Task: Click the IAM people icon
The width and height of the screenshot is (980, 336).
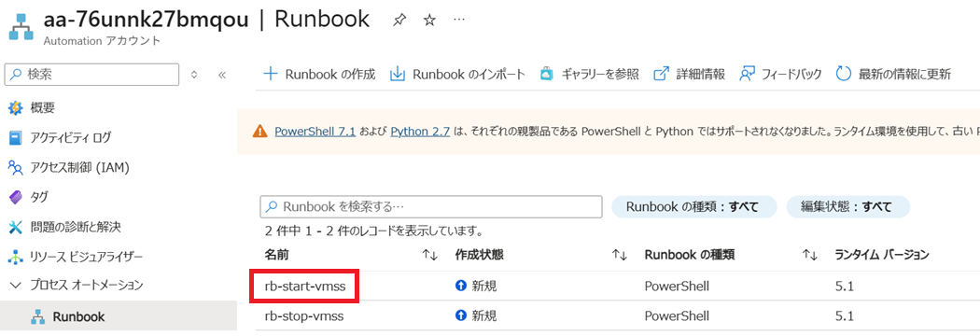Action: 15,167
